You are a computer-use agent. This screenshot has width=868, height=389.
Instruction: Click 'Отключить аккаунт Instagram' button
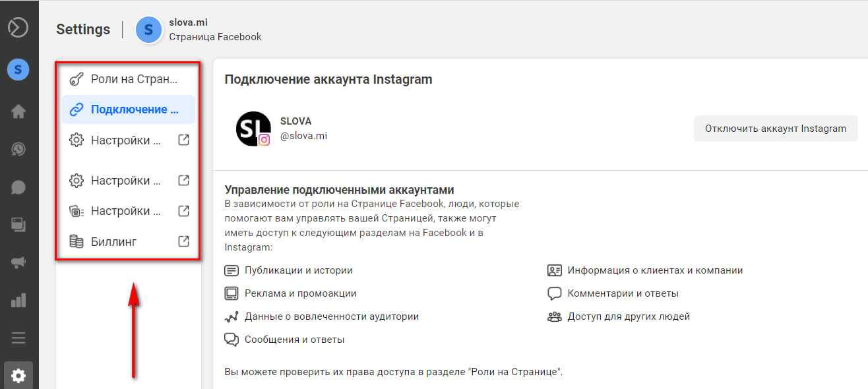coord(776,129)
